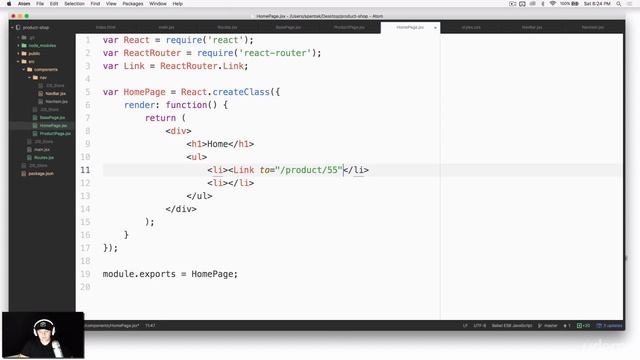This screenshot has width=640, height=360.
Task: Click module.exports on line 19
Action: pos(139,274)
